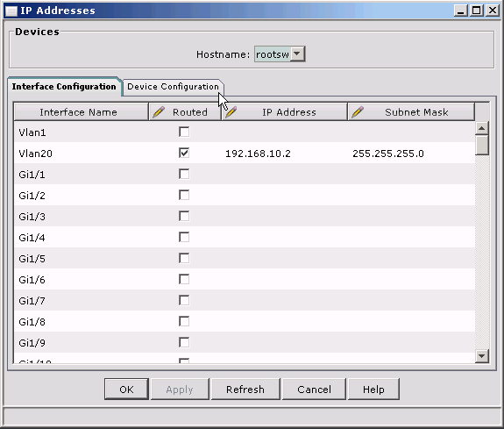
Task: Confirm with the OK button
Action: pyautogui.click(x=126, y=390)
